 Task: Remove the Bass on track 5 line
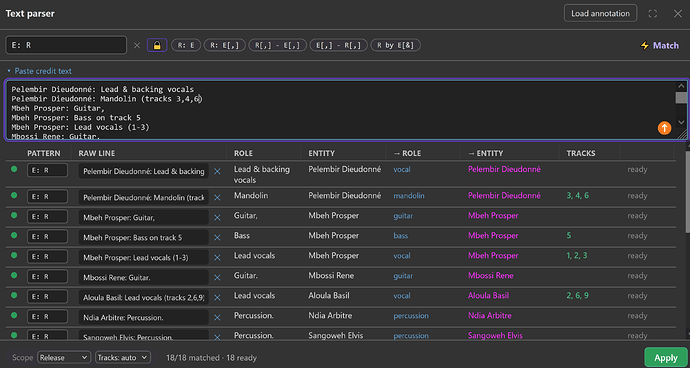(x=217, y=238)
